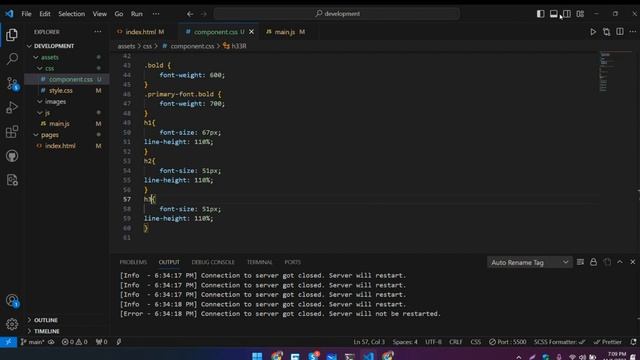The image size is (640, 360).
Task: Close the bottom output panel
Action: point(633,262)
